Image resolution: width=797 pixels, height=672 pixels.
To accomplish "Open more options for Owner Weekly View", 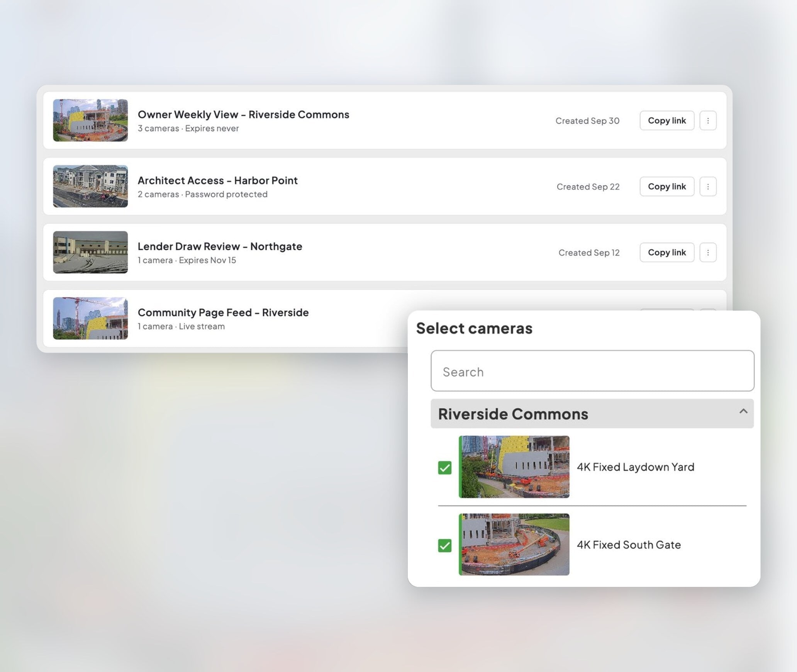I will point(708,120).
